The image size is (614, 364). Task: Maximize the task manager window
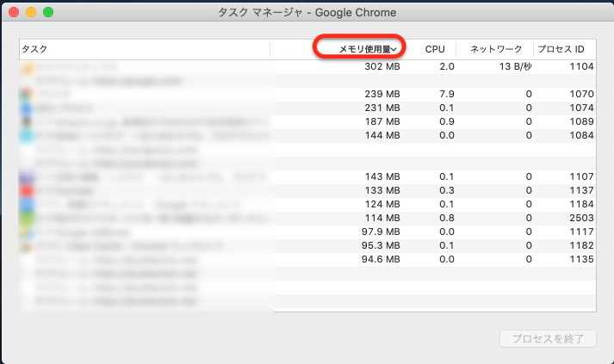[48, 12]
